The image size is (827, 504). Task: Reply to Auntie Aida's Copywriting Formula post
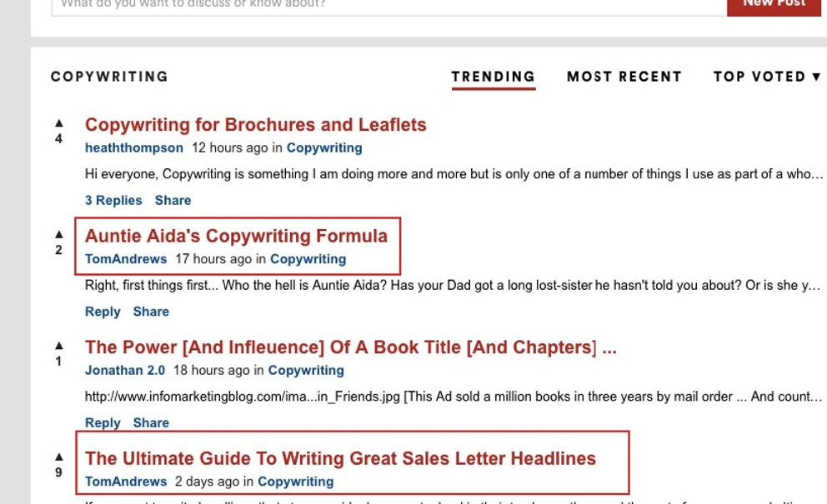[x=103, y=312]
